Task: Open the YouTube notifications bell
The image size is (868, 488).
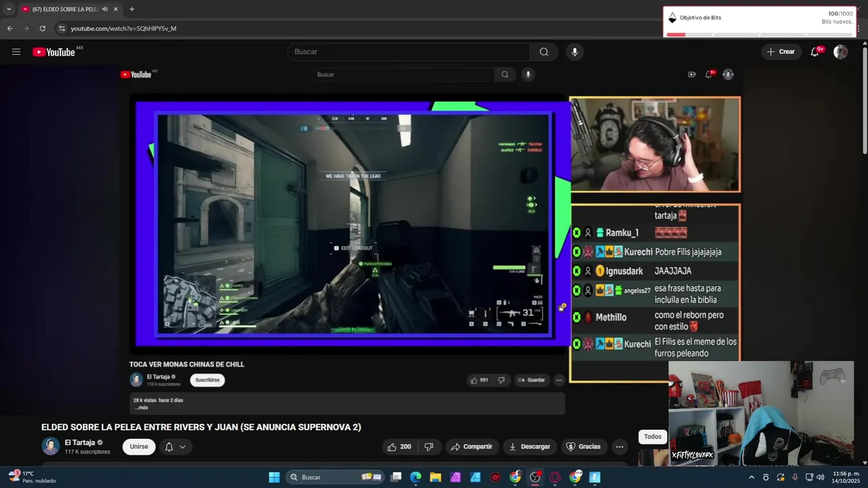Action: pyautogui.click(x=815, y=52)
